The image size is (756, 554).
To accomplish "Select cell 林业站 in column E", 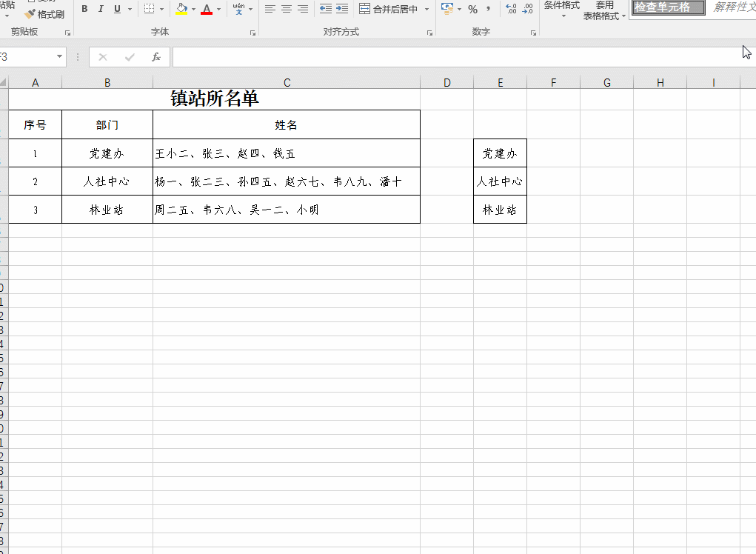I will pyautogui.click(x=500, y=210).
